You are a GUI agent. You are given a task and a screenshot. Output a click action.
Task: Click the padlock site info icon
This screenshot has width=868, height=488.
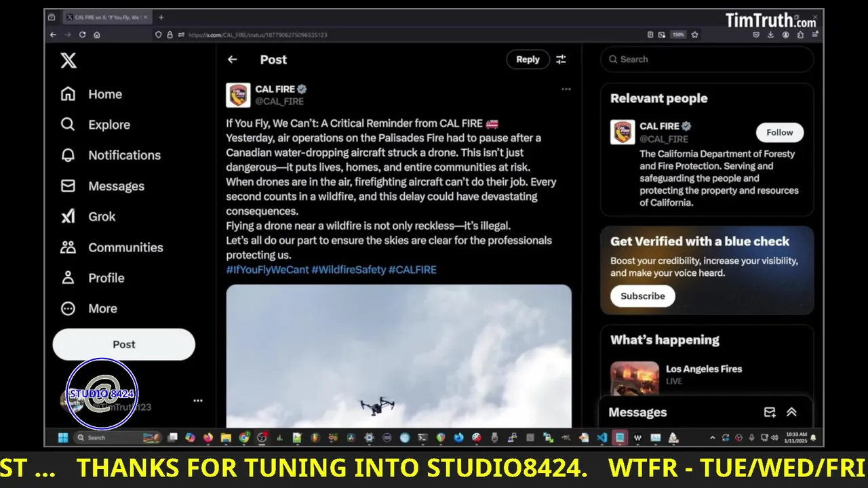coord(170,35)
